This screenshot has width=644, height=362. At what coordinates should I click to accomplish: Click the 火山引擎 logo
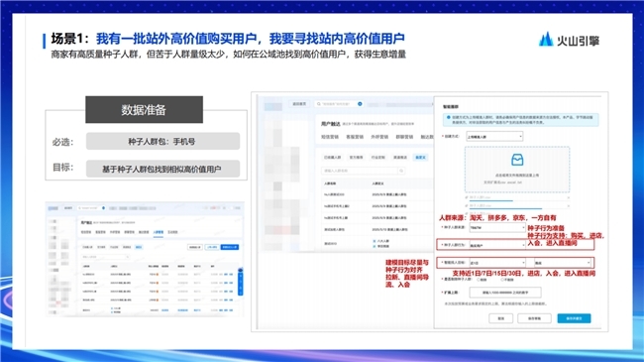[570, 40]
